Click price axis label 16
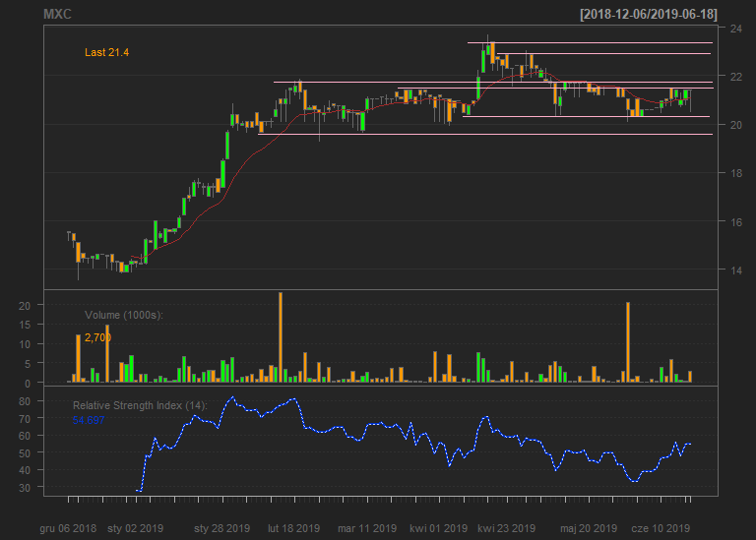Screen dimensions: 756x540 pyautogui.click(x=735, y=221)
